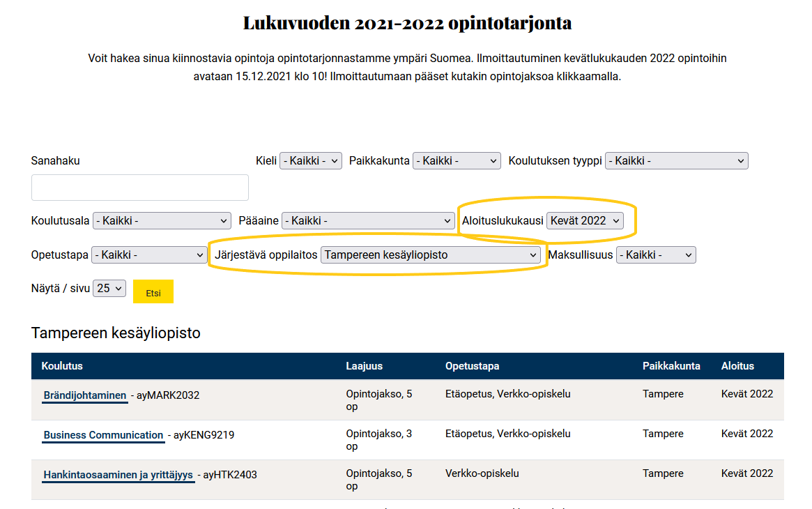
Task: Follow the Hankintaosaaminen ja yrittäjyys link
Action: click(118, 476)
